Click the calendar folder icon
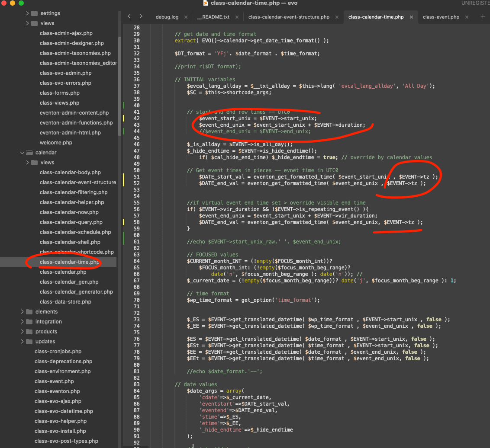 click(30, 152)
